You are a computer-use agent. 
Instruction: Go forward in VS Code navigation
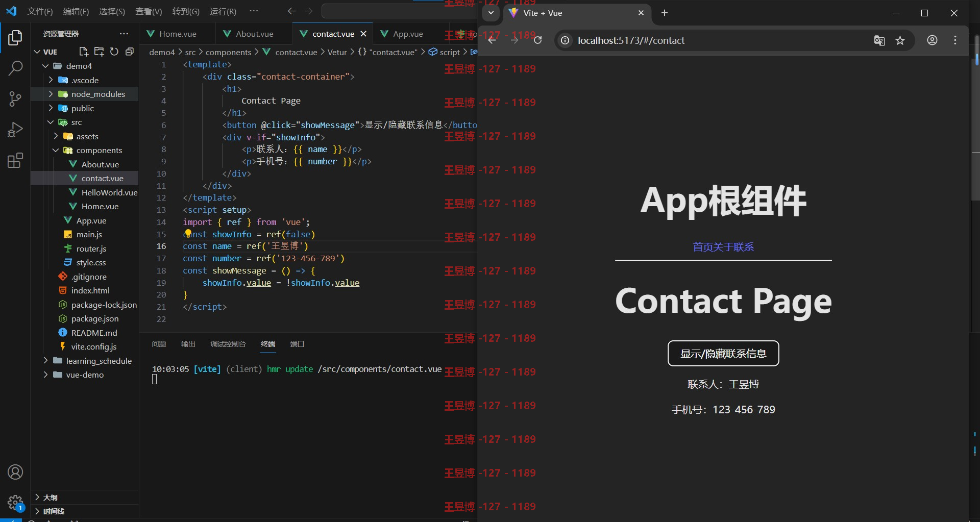308,11
